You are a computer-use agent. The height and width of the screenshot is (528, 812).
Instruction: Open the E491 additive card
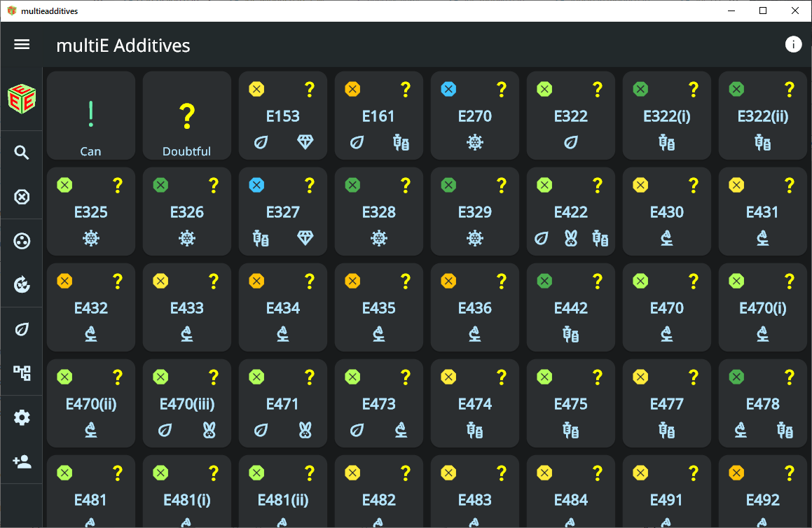coord(666,492)
